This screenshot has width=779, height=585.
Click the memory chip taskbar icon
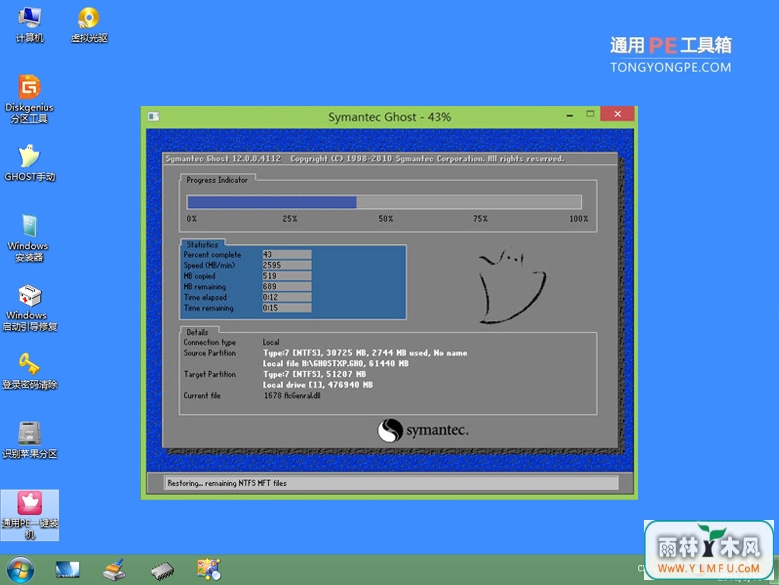162,571
